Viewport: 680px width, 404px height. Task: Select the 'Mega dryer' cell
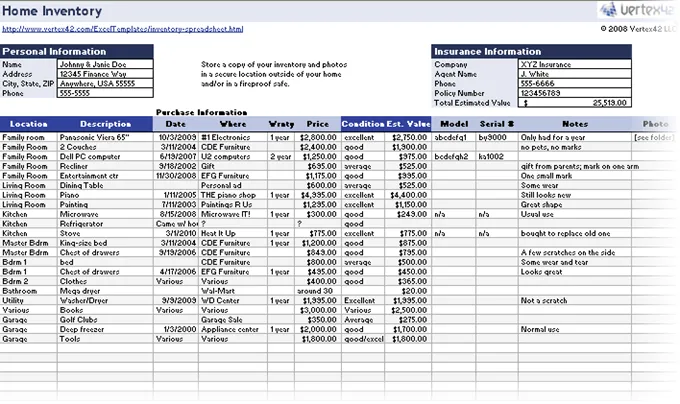click(x=105, y=291)
